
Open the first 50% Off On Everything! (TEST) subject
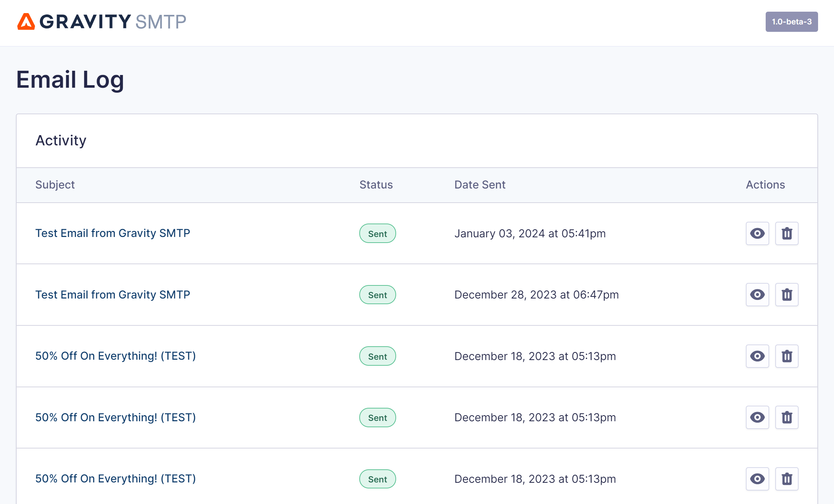pos(115,356)
